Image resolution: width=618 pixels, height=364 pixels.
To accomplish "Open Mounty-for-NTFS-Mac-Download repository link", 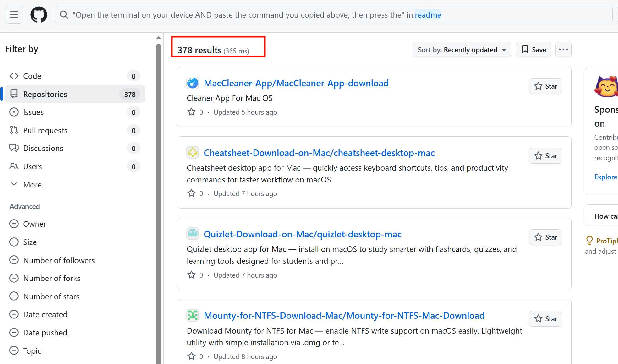I will click(344, 315).
